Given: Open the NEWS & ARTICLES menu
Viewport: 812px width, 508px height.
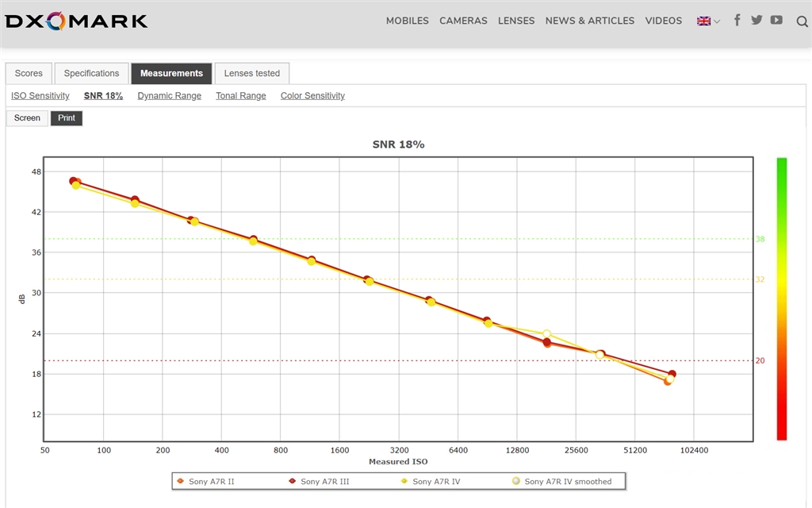Looking at the screenshot, I should tap(589, 21).
